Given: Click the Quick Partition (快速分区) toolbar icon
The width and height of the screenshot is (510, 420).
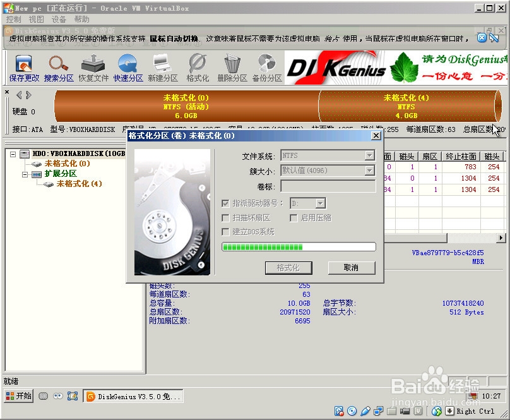Looking at the screenshot, I should (128, 68).
